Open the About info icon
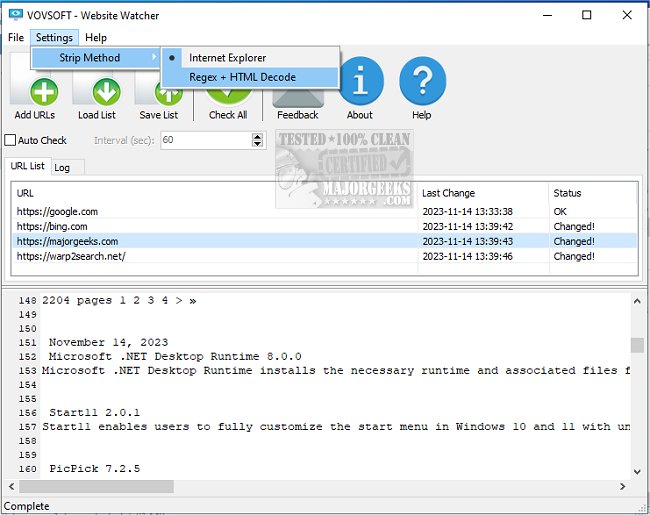This screenshot has height=515, width=650. pos(360,81)
